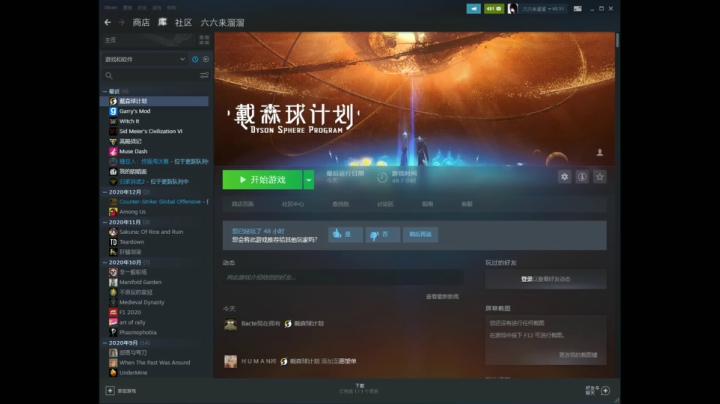This screenshot has width=720, height=404.
Task: Open the 社区中心 community hub tab
Action: [293, 204]
